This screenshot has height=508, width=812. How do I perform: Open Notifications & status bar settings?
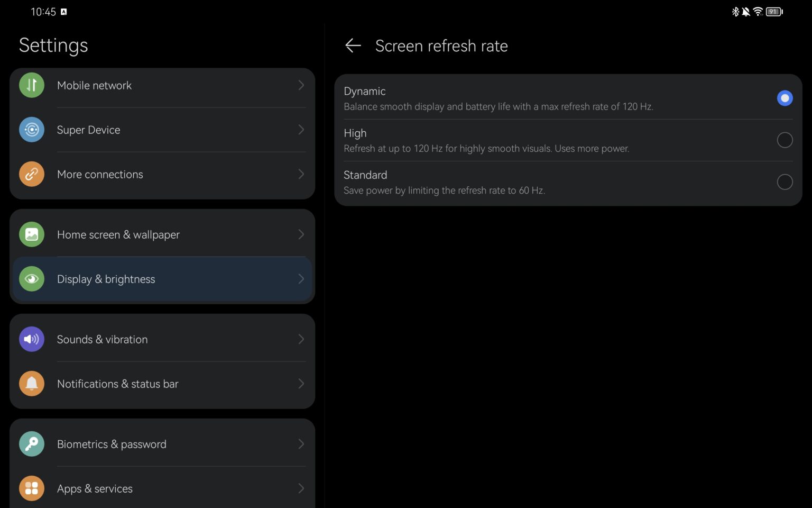coord(162,384)
